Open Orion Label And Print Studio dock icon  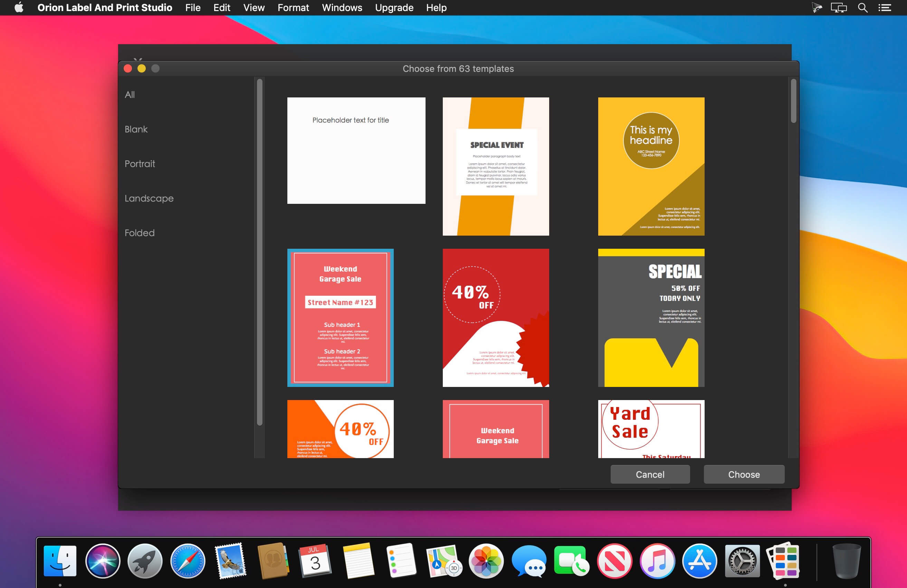pos(784,561)
